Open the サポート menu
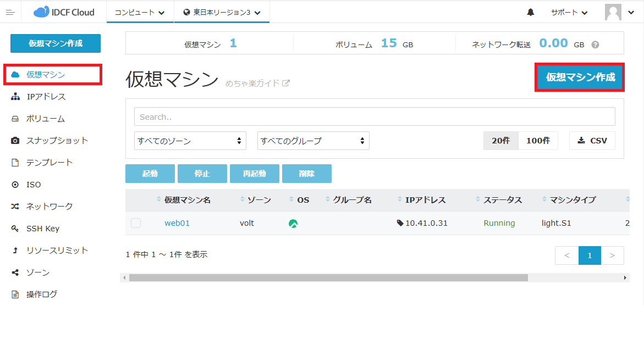Image resolution: width=644 pixels, height=356 pixels. coord(569,12)
